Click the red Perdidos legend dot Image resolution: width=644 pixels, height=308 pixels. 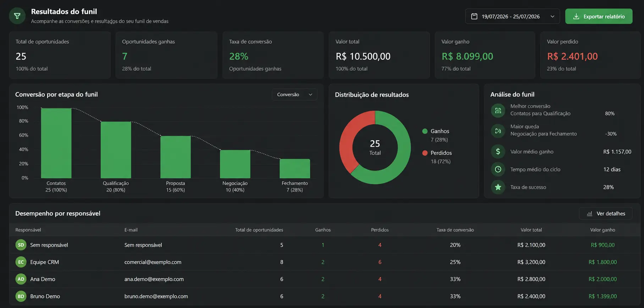[x=425, y=153]
